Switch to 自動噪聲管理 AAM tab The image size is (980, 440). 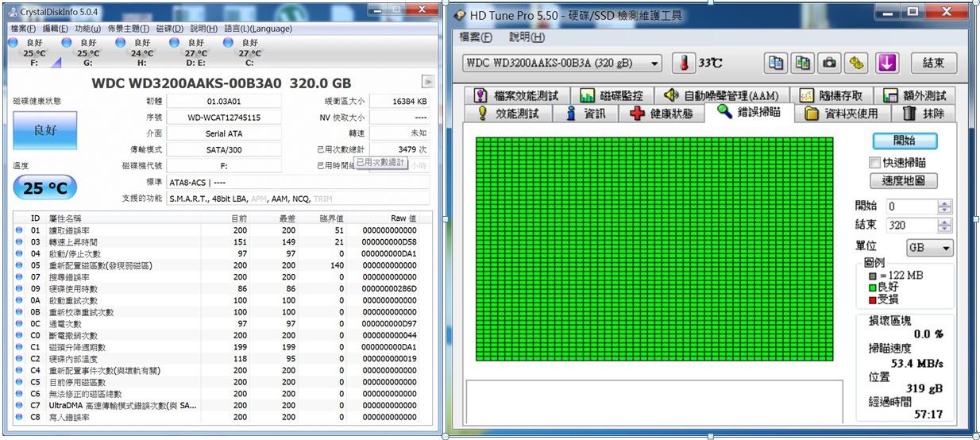(x=724, y=95)
